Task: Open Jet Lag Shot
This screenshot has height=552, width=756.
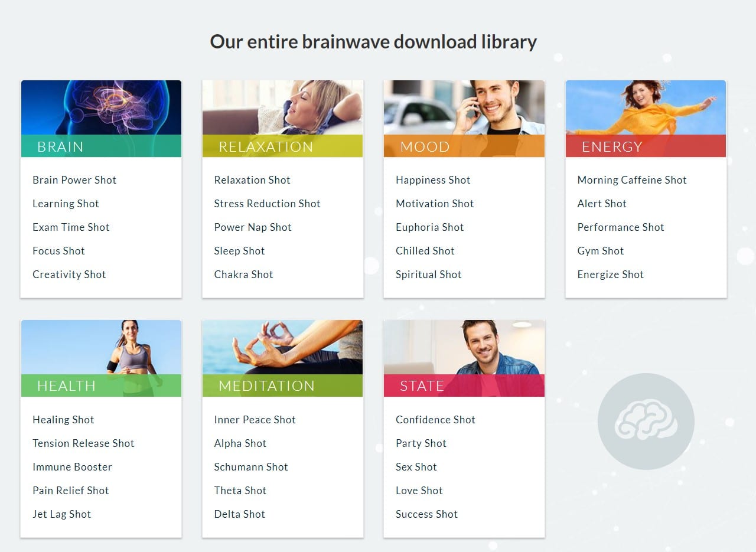Action: tap(61, 514)
